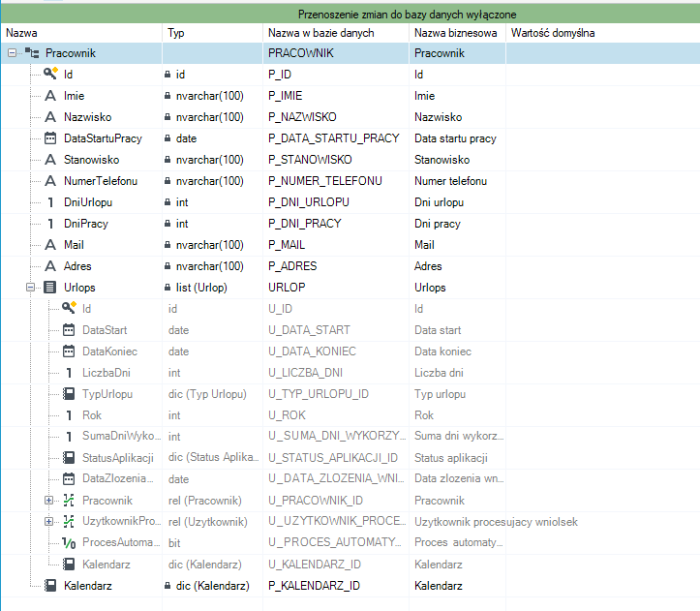Collapse the Urlops list node
The image size is (700, 611).
pyautogui.click(x=30, y=288)
